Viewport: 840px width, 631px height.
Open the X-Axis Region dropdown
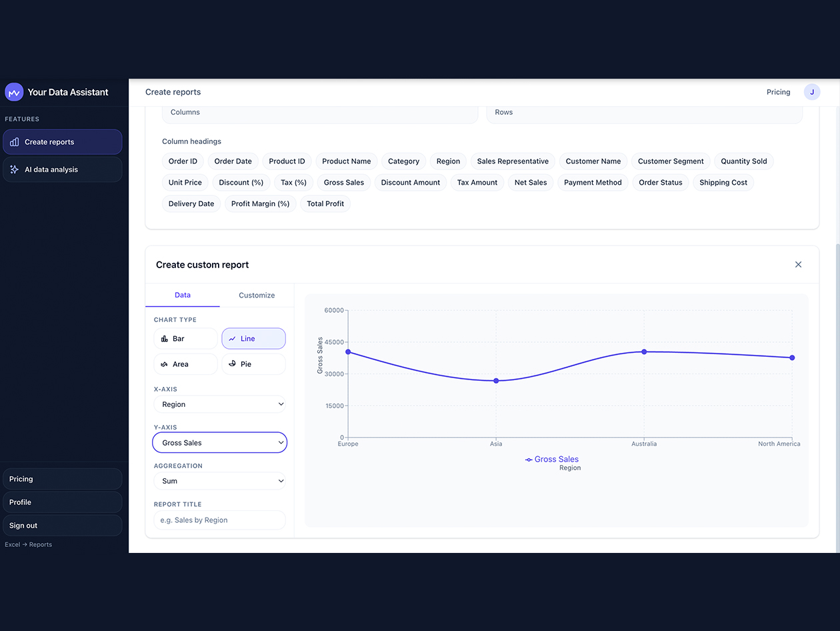pos(219,404)
